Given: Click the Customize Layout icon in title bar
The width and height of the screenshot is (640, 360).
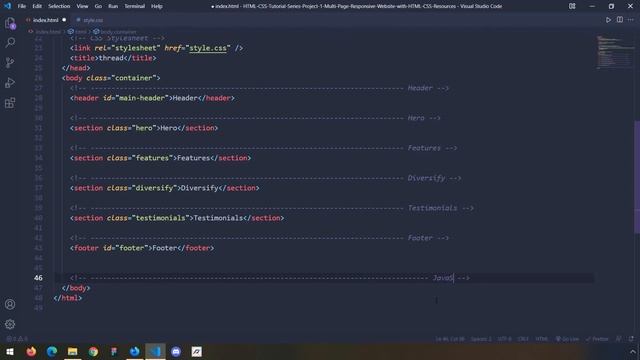Looking at the screenshot, I should (572, 6).
